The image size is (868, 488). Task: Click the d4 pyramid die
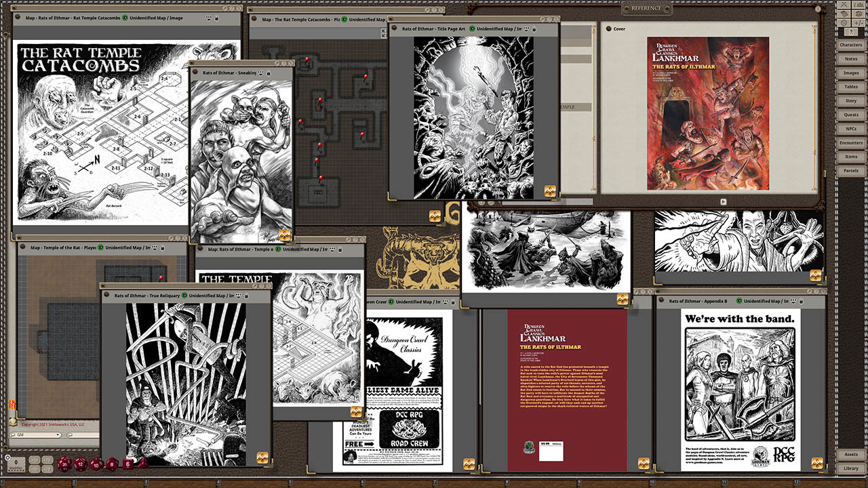pyautogui.click(x=142, y=464)
